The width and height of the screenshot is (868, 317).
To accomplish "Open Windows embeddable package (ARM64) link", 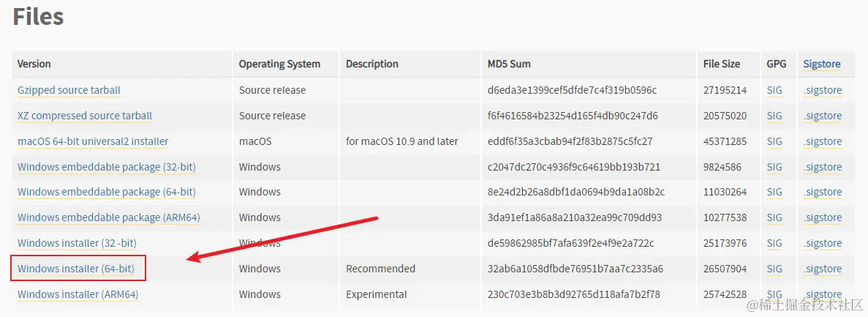I will tap(108, 217).
